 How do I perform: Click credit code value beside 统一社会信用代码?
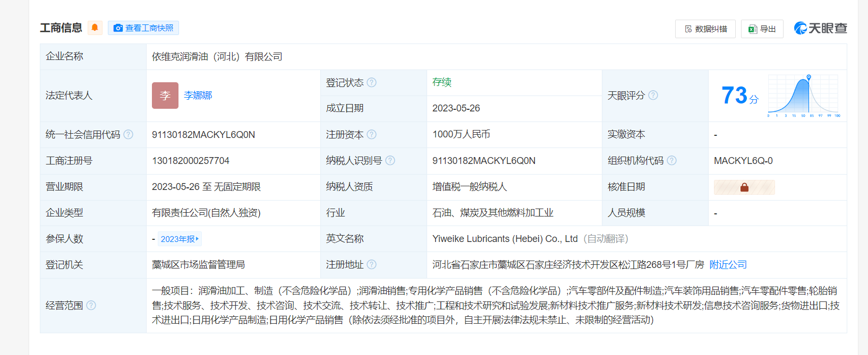(203, 135)
